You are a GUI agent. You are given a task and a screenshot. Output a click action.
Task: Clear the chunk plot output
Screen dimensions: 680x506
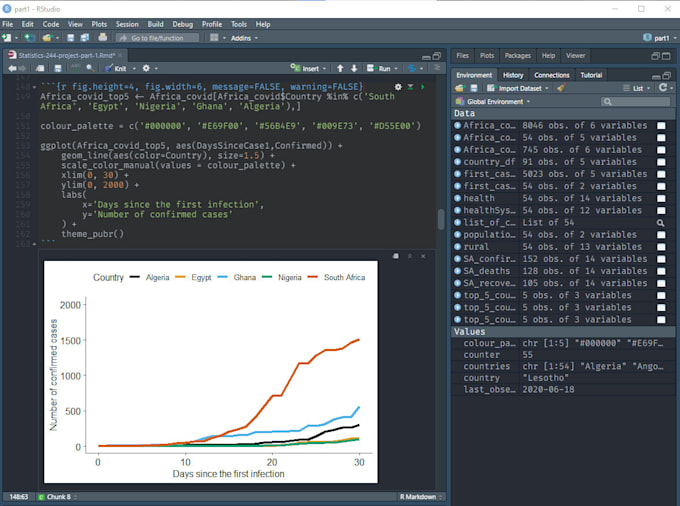(423, 256)
